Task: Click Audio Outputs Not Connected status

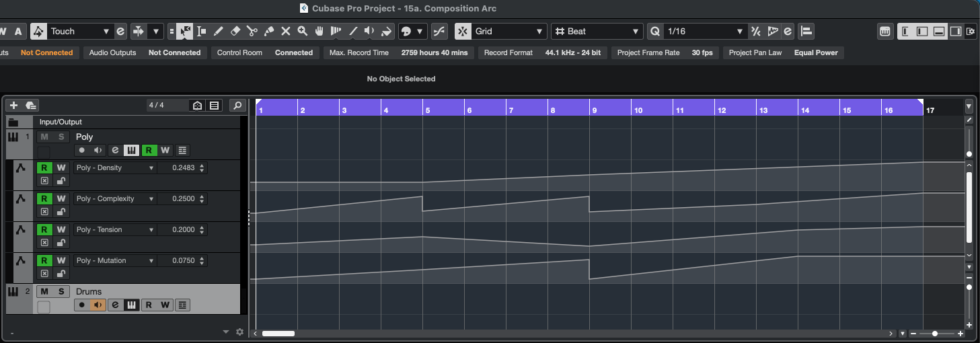Action: [x=174, y=52]
